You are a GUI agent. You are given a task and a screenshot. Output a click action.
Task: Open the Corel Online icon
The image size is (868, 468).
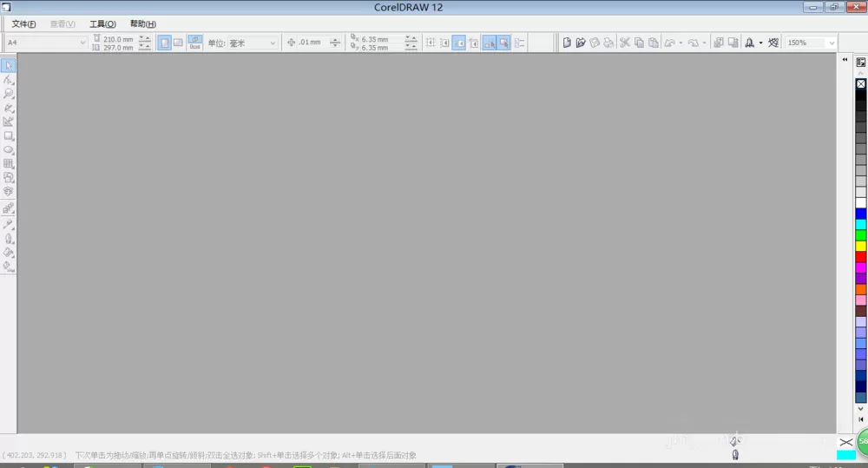773,43
